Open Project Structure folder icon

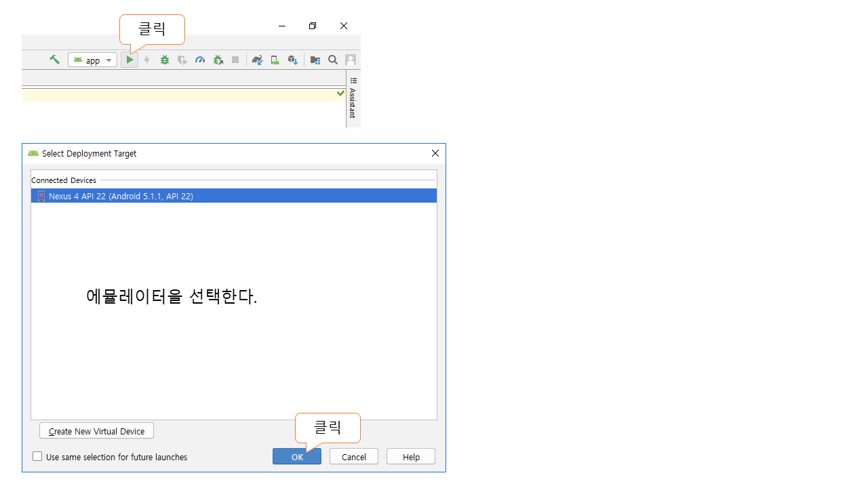pos(315,60)
